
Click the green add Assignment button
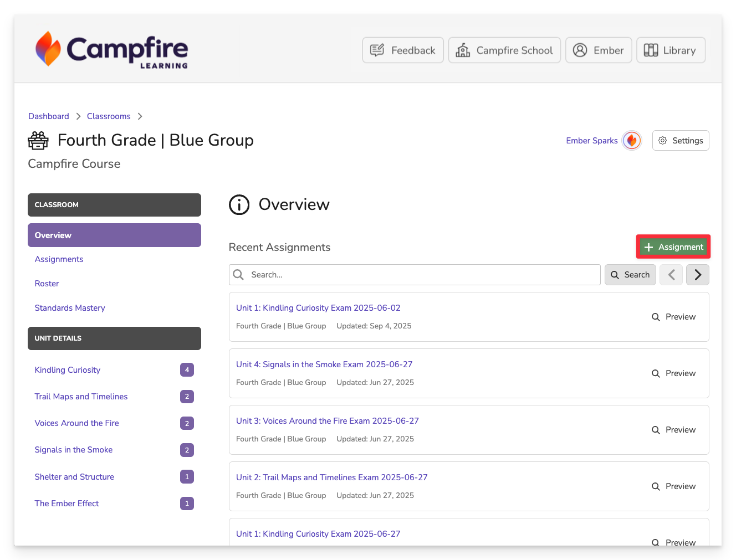(673, 247)
